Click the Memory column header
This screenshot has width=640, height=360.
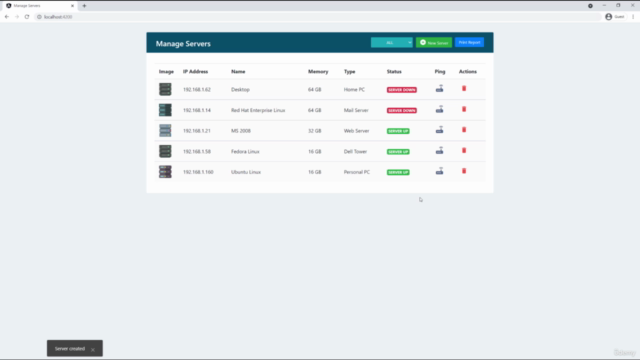click(x=318, y=71)
